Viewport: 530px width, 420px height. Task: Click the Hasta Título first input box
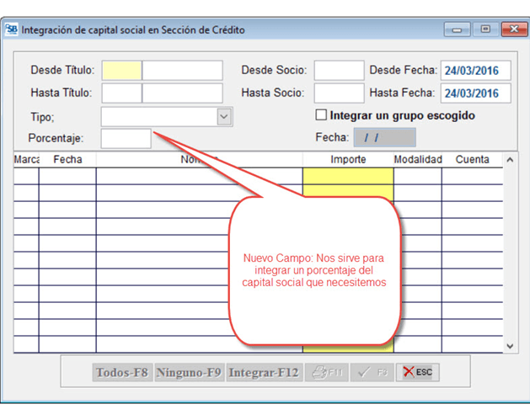(121, 93)
